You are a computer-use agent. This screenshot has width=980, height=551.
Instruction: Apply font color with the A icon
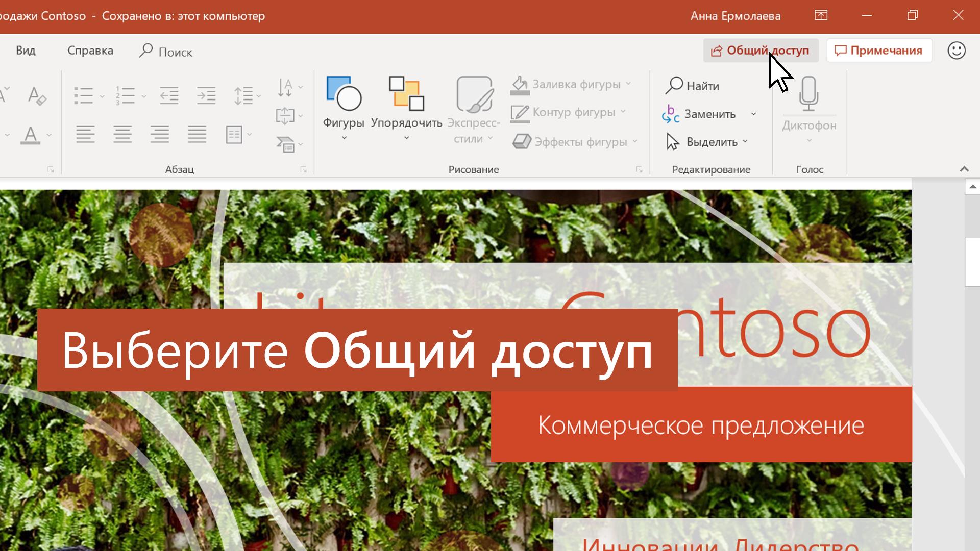[x=31, y=135]
